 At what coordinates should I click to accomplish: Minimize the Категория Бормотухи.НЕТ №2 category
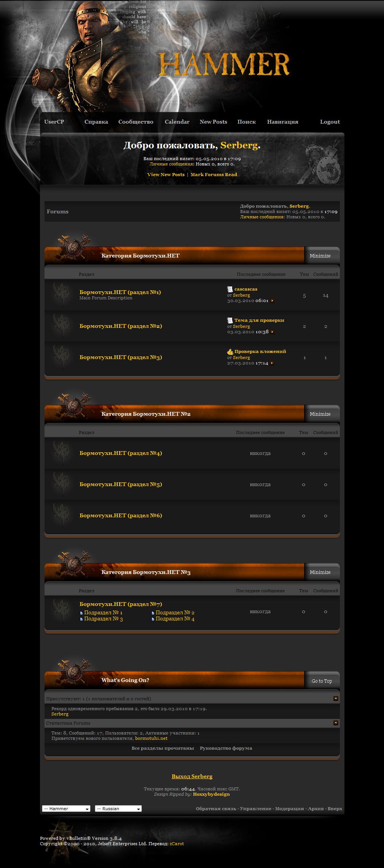coord(320,414)
